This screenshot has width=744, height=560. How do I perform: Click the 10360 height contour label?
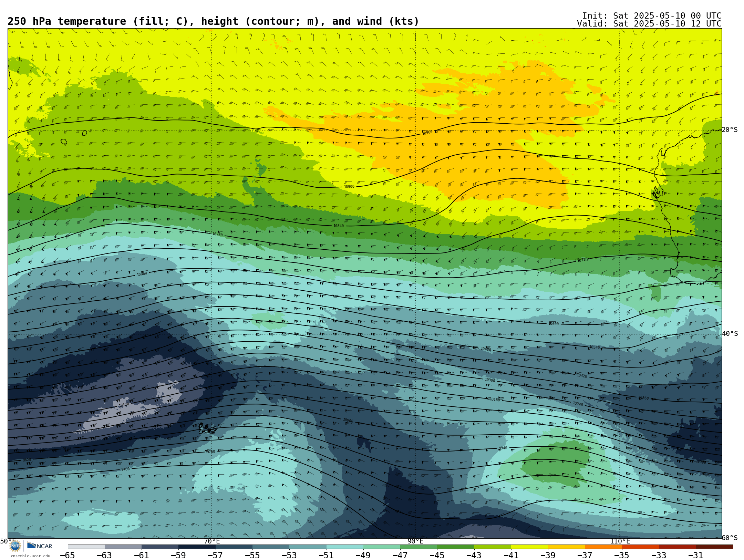coord(643,398)
